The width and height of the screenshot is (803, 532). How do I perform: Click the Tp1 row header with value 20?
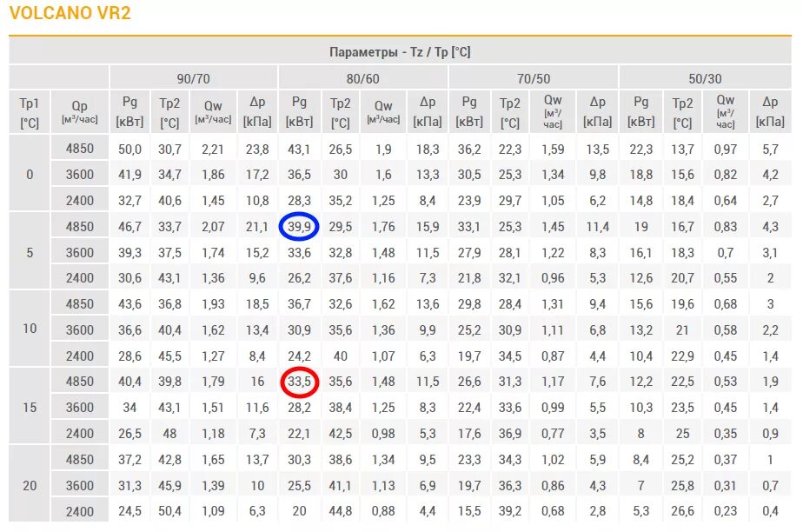[x=30, y=485]
